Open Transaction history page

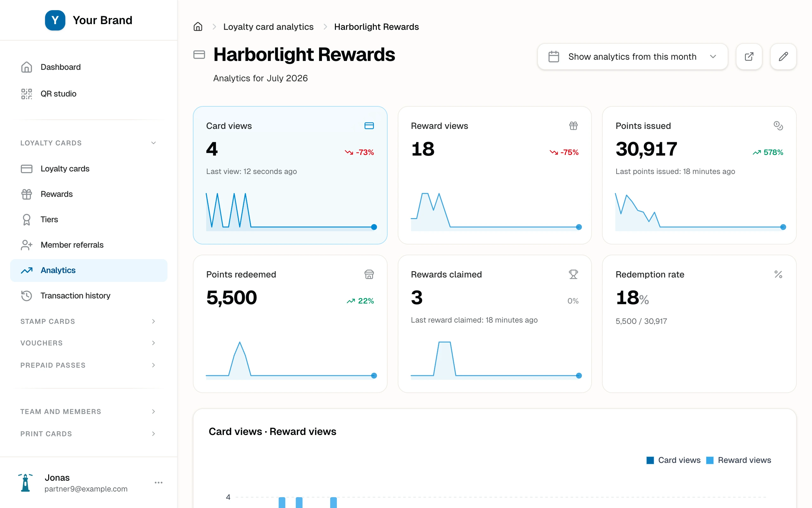(88, 296)
